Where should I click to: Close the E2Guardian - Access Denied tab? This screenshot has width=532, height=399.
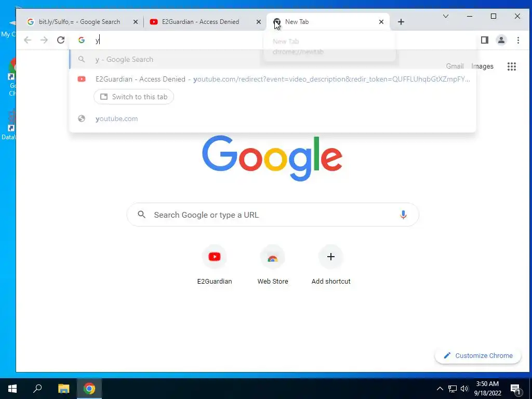259,22
